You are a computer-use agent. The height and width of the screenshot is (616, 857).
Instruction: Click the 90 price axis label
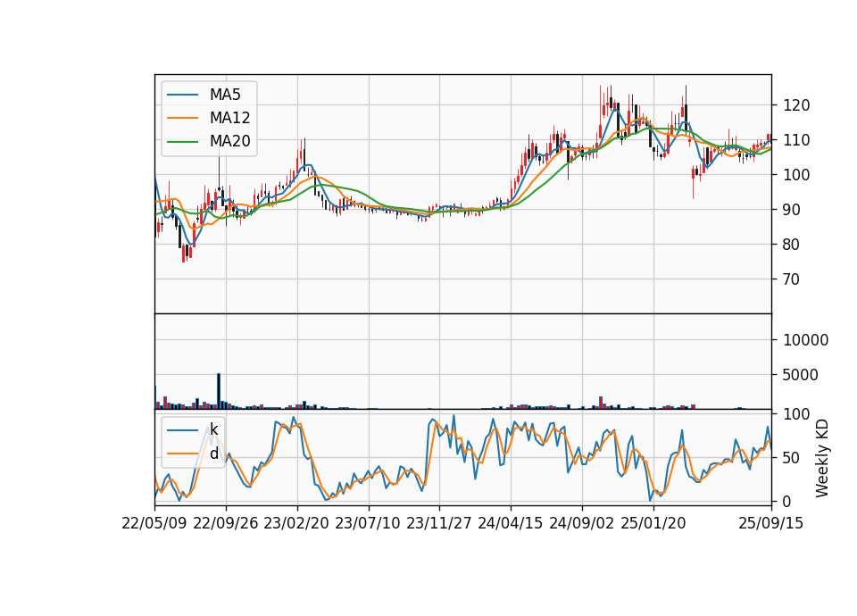tap(792, 210)
